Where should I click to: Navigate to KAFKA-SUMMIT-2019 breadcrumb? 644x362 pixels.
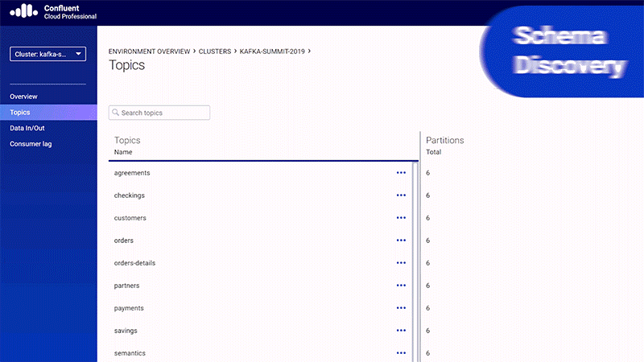[272, 51]
